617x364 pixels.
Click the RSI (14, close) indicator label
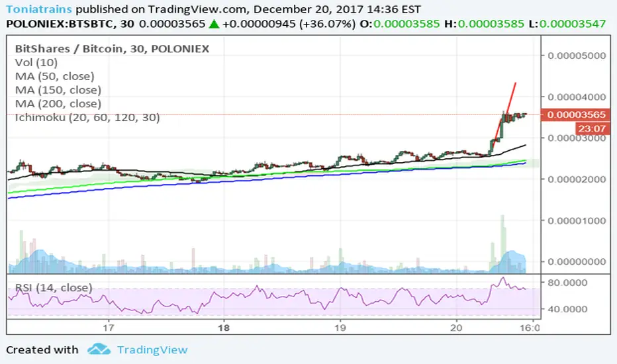click(54, 288)
